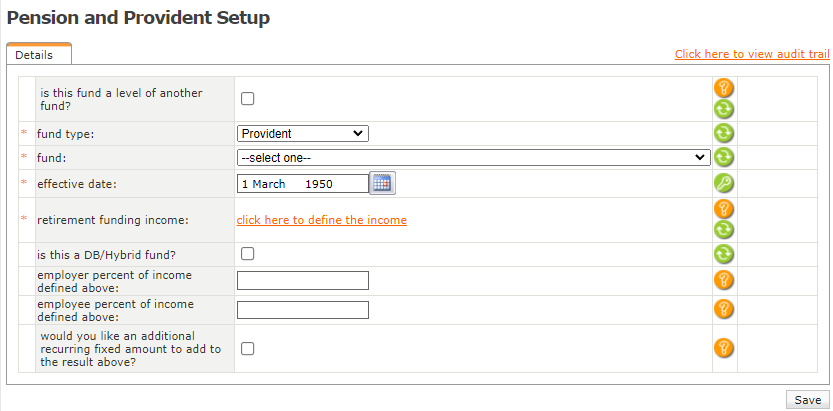Click the green key icon beside effective date
Viewport: 833px width, 411px height.
(x=724, y=183)
